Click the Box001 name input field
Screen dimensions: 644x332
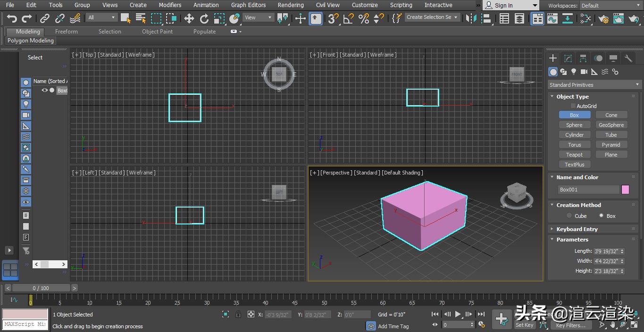[x=588, y=189]
